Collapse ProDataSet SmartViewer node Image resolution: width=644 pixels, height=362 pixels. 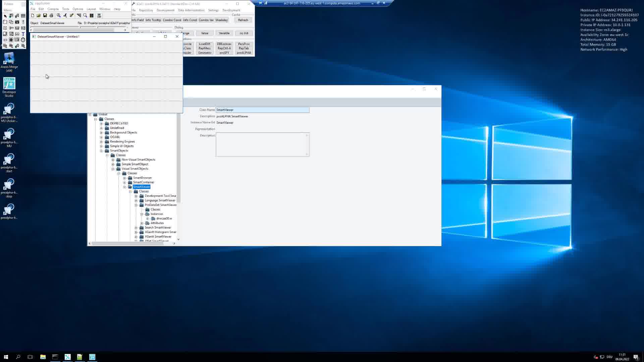(x=136, y=205)
